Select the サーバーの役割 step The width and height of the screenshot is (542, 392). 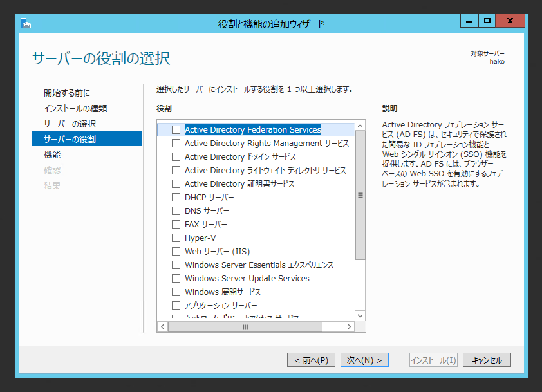(x=87, y=138)
